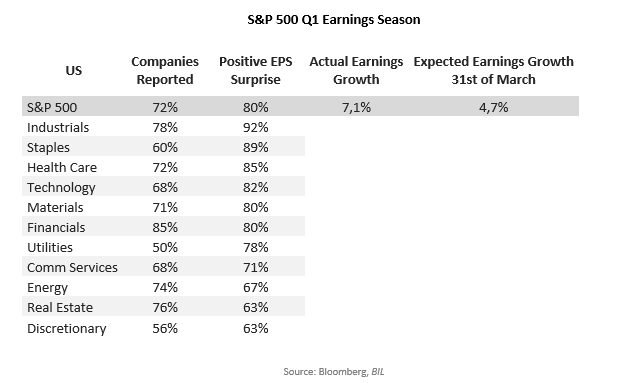The image size is (617, 388).
Task: Select the US header cell
Action: click(74, 70)
